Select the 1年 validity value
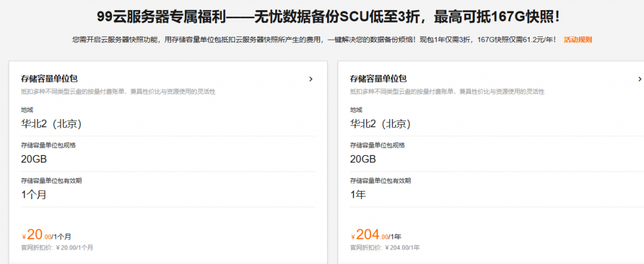This screenshot has height=264, width=644. coord(358,195)
